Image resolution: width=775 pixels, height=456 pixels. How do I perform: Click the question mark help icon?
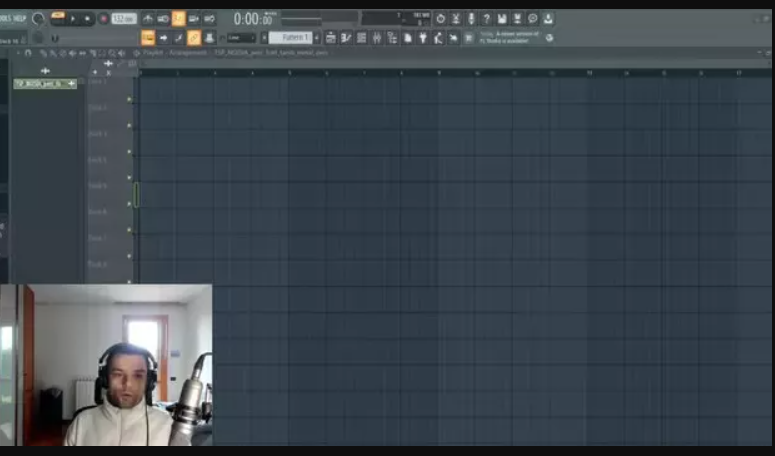click(x=486, y=19)
